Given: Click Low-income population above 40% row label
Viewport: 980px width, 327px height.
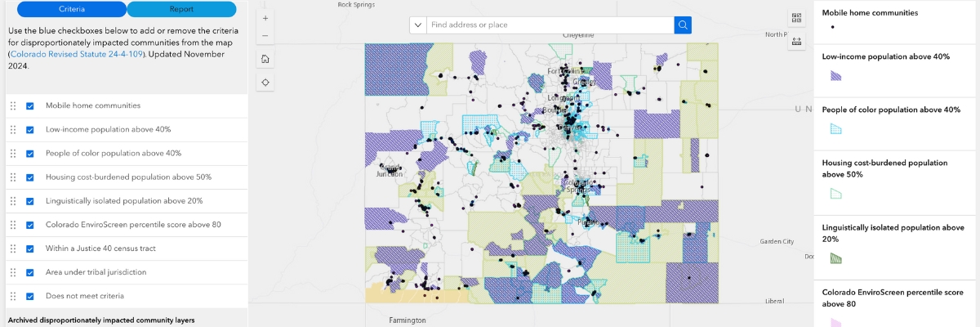Looking at the screenshot, I should 109,129.
